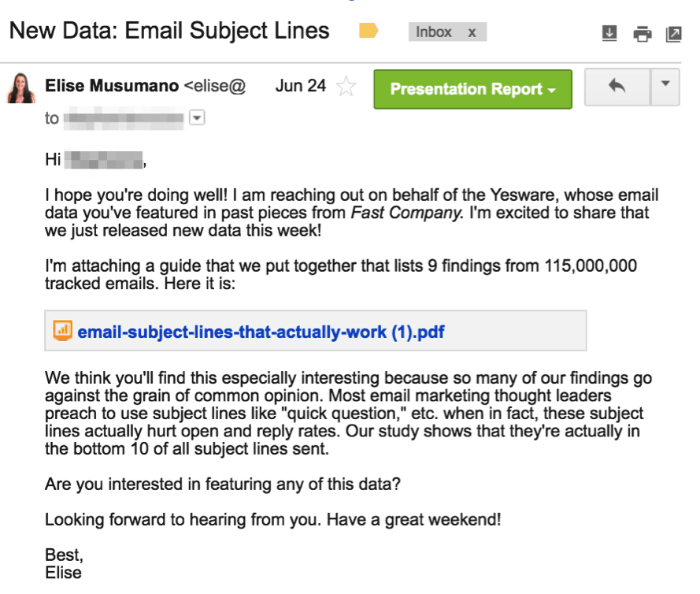This screenshot has width=700, height=594.
Task: Download the message using the download icon
Action: (x=608, y=33)
